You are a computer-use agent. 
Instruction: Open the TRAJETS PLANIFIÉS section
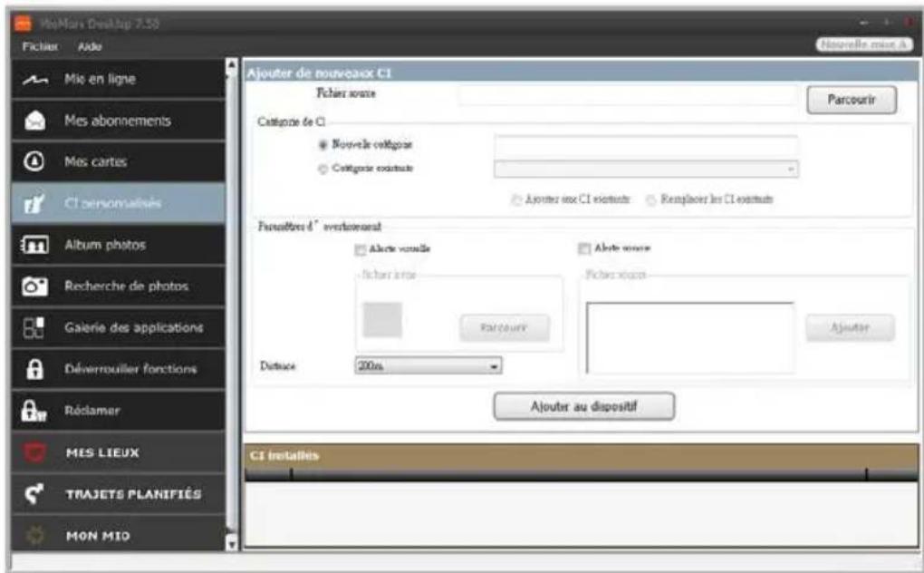(118, 493)
